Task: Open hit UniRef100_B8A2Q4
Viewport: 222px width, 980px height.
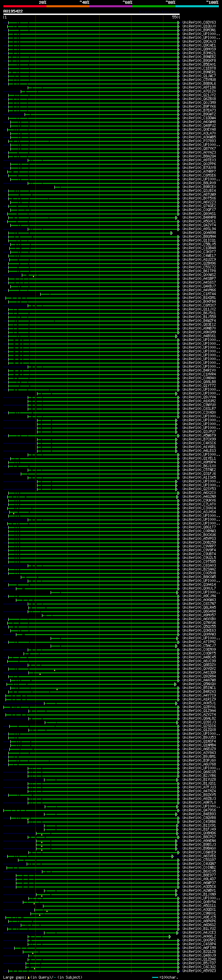Action: [199, 156]
